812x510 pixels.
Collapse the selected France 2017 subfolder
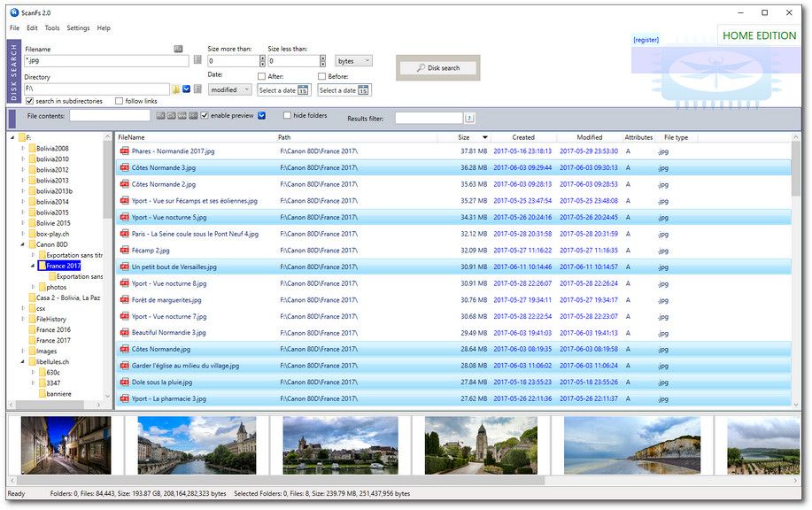click(x=33, y=266)
